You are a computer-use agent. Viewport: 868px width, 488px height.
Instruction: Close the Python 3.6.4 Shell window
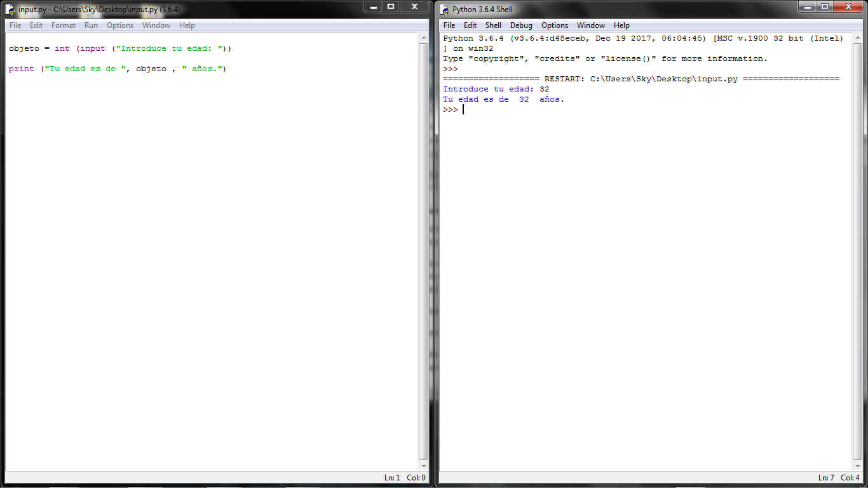[x=849, y=6]
